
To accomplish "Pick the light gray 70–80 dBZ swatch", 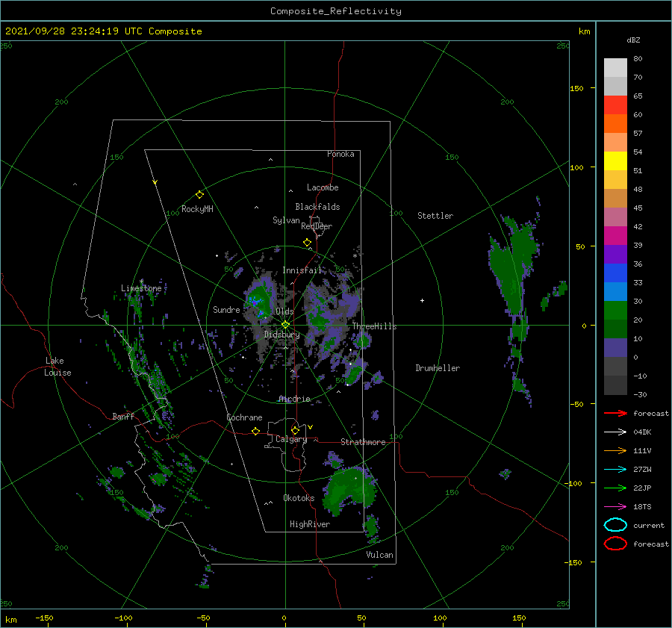I will pyautogui.click(x=615, y=68).
